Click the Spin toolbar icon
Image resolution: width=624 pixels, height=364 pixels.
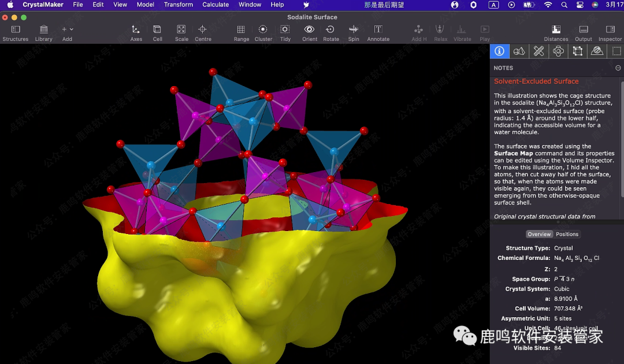(353, 29)
